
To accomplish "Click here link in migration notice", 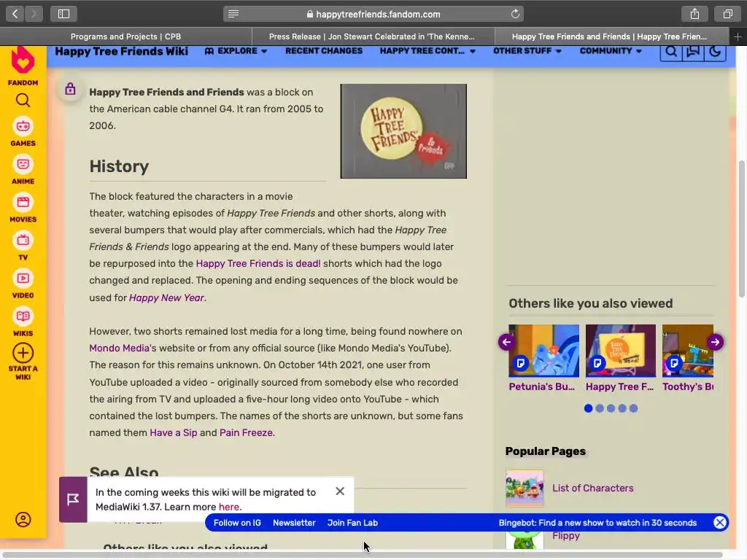I will pos(228,507).
